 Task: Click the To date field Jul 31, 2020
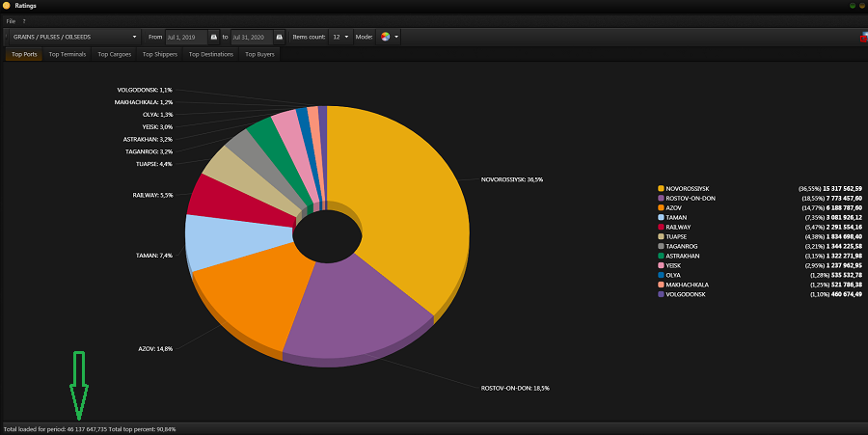click(x=253, y=37)
